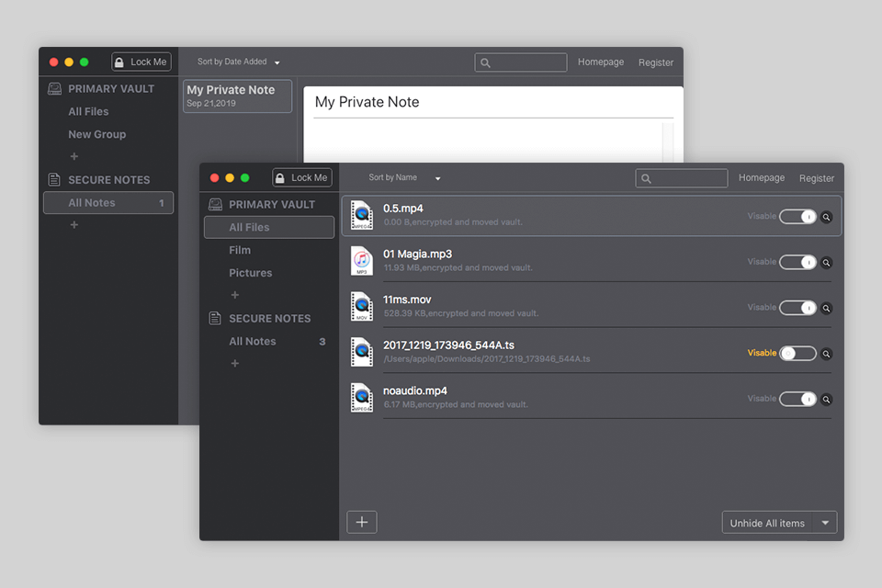The height and width of the screenshot is (588, 882).
Task: Click the lock icon in front window's Lock Me
Action: tap(279, 178)
